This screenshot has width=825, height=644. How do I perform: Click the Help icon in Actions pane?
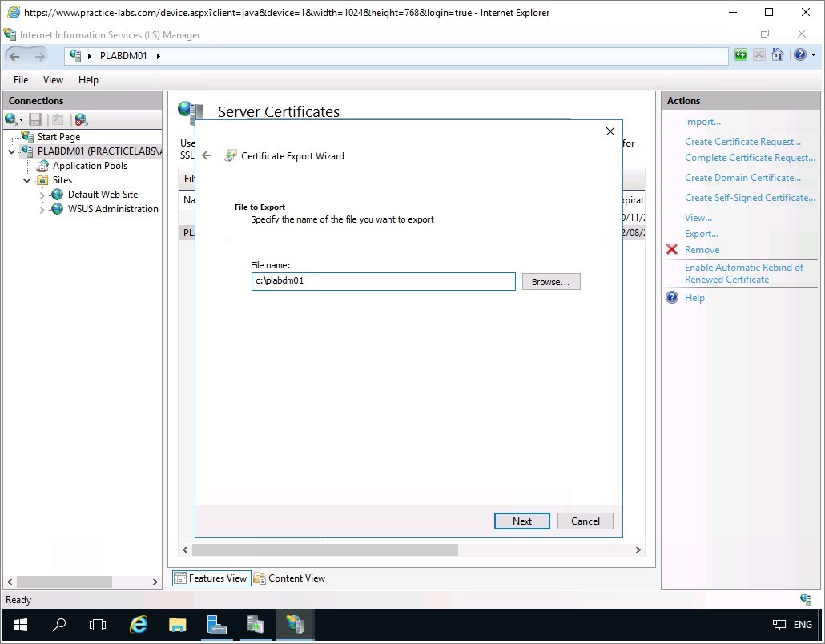(672, 298)
